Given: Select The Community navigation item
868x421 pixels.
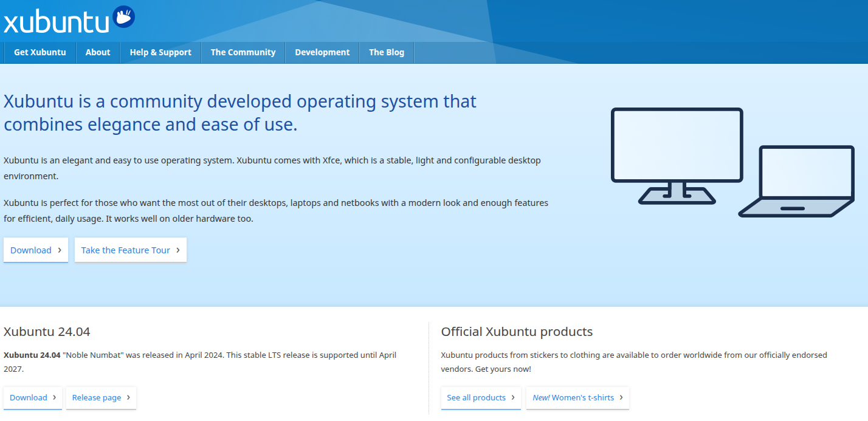Looking at the screenshot, I should coord(243,52).
